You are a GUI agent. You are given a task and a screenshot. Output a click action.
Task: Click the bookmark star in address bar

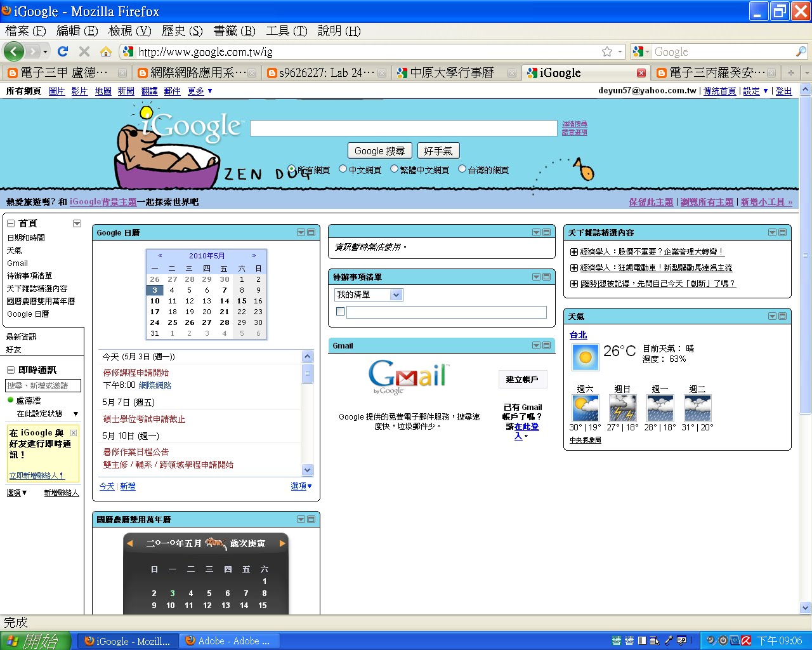click(x=607, y=51)
